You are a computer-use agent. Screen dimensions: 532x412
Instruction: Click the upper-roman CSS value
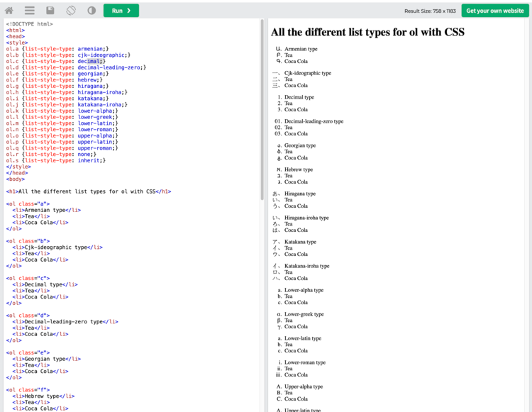coord(94,147)
